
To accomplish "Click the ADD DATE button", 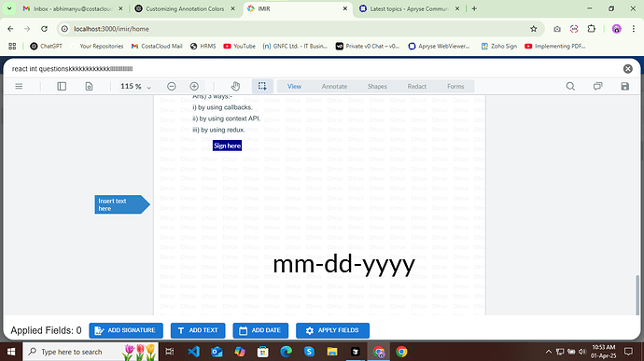I will [260, 330].
